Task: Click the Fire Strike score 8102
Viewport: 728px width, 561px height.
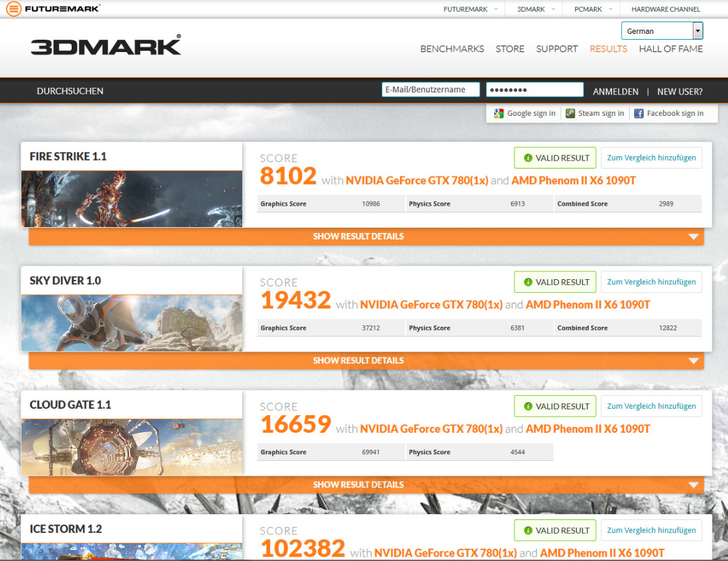Action: [x=288, y=176]
